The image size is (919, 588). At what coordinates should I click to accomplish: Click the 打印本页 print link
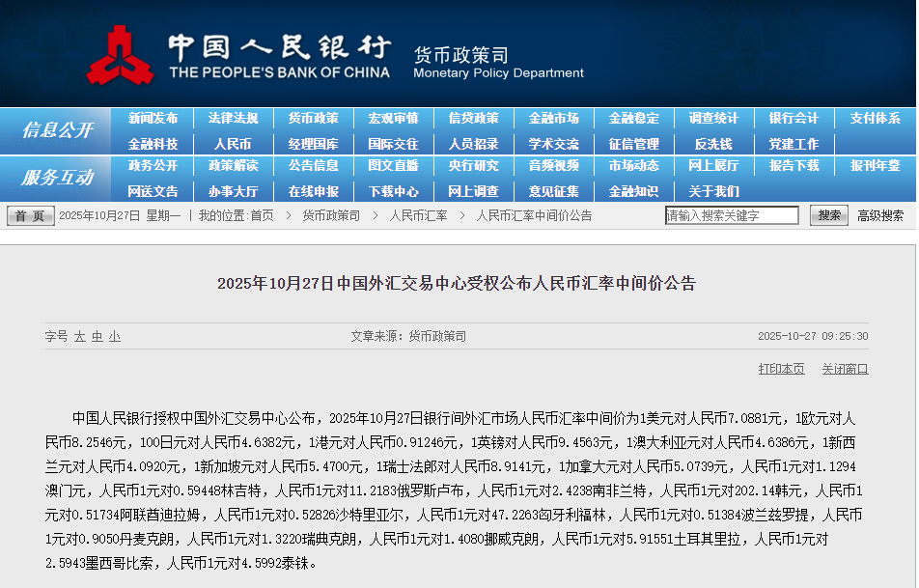tap(781, 369)
